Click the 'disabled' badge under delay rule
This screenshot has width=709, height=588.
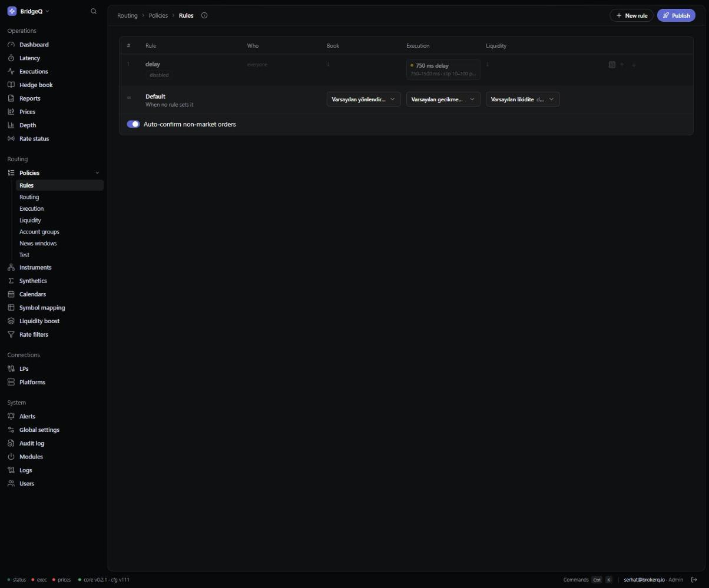tap(159, 75)
